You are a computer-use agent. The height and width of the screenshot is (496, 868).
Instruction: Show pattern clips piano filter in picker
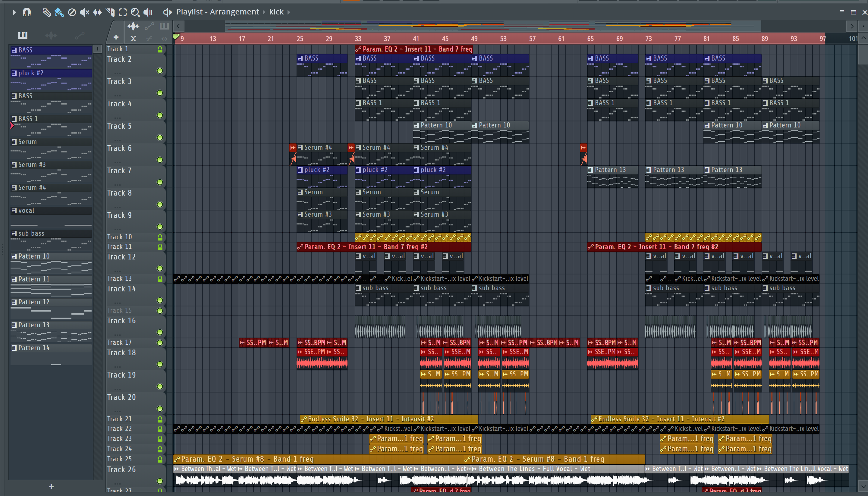[x=23, y=36]
